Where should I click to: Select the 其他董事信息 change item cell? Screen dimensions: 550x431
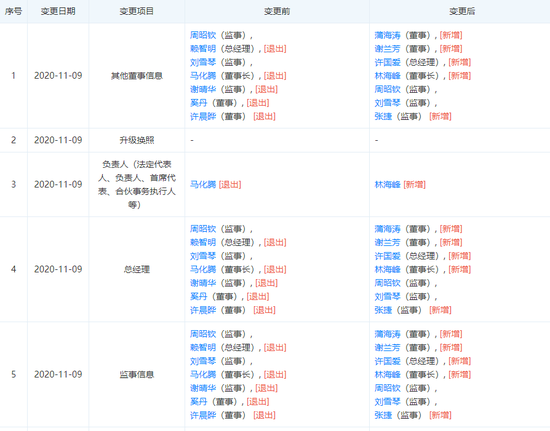pyautogui.click(x=136, y=76)
